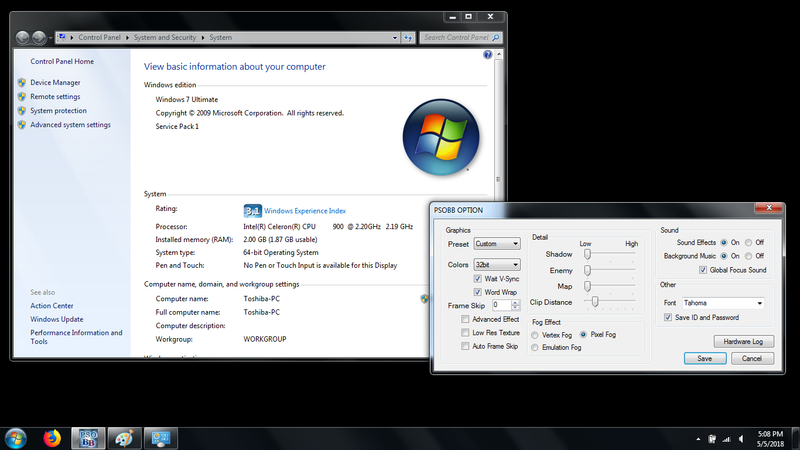Open Control Panel help question mark
The height and width of the screenshot is (450, 800).
[x=488, y=55]
